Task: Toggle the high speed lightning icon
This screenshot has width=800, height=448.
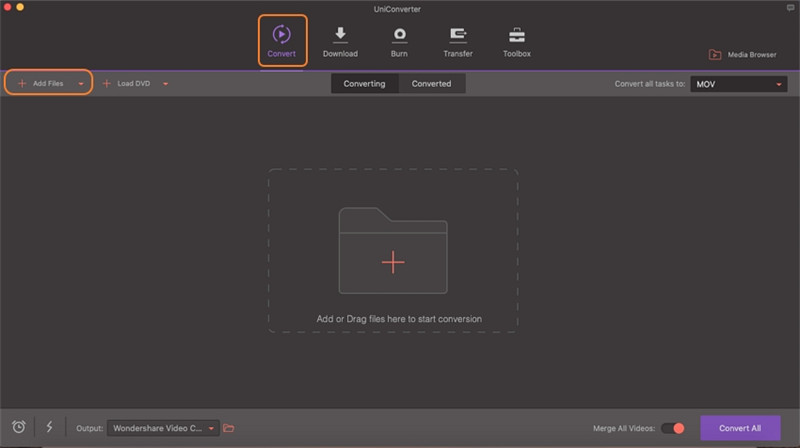Action: 49,427
